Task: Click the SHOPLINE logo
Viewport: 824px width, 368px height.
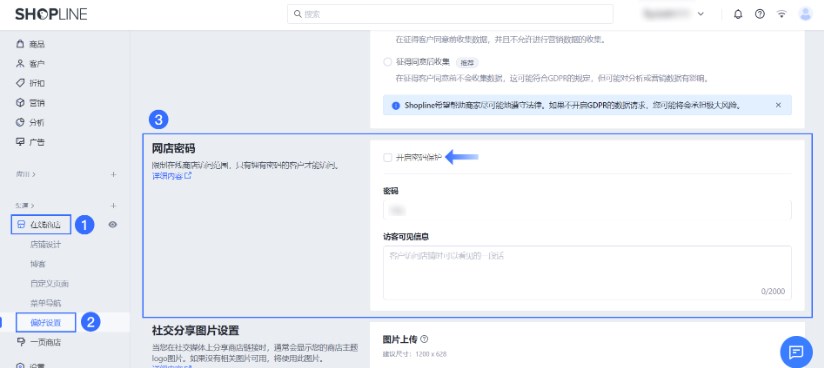Action: tap(51, 14)
